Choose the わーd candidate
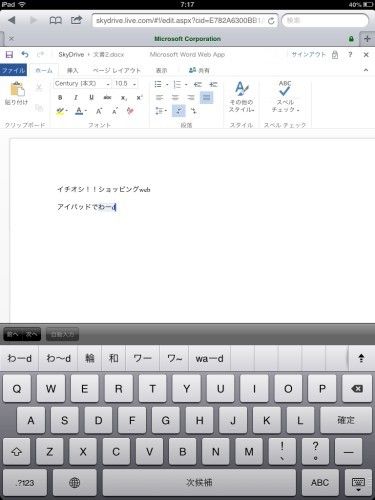The height and width of the screenshot is (500, 375). [x=20, y=358]
